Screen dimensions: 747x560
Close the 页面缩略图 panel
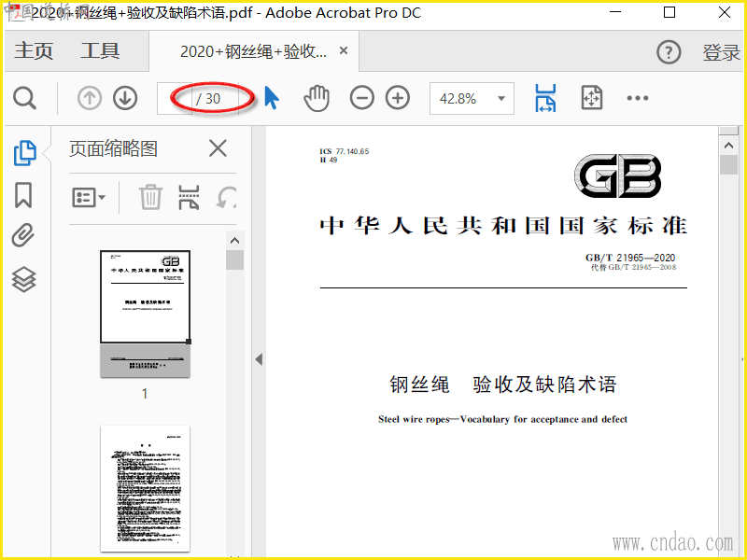(x=218, y=148)
